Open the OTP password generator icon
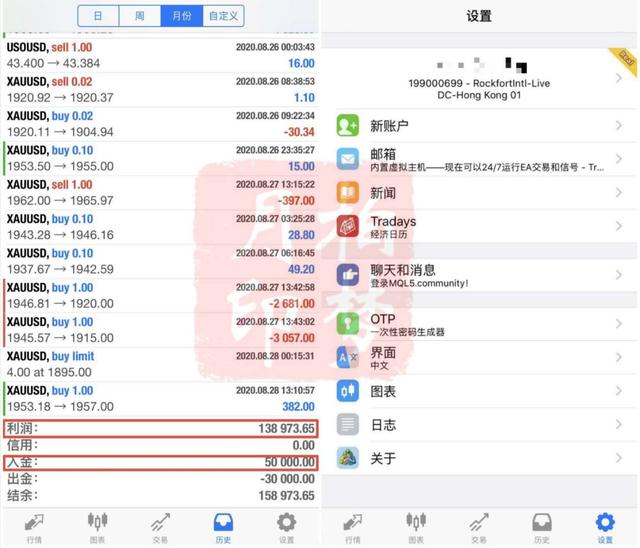This screenshot has height=548, width=640. tap(348, 324)
